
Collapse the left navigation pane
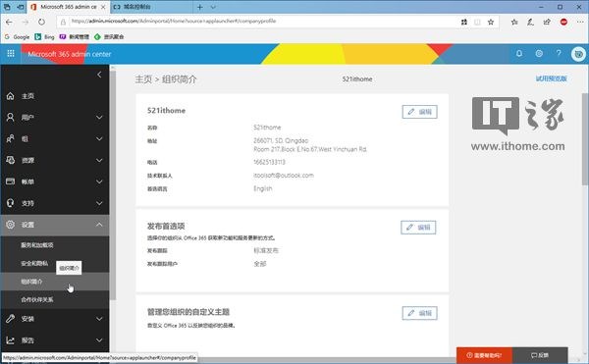pyautogui.click(x=99, y=75)
